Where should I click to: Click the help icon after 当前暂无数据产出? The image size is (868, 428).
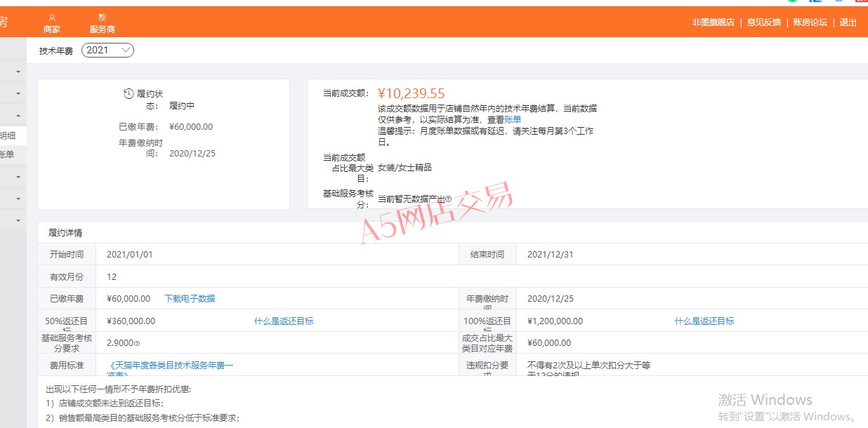[x=449, y=199]
